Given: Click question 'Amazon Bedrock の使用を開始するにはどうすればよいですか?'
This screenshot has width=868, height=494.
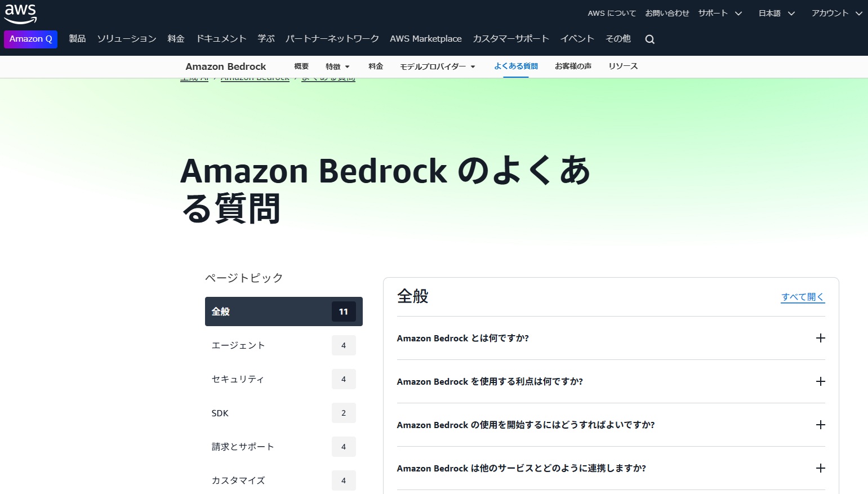Looking at the screenshot, I should [x=526, y=425].
